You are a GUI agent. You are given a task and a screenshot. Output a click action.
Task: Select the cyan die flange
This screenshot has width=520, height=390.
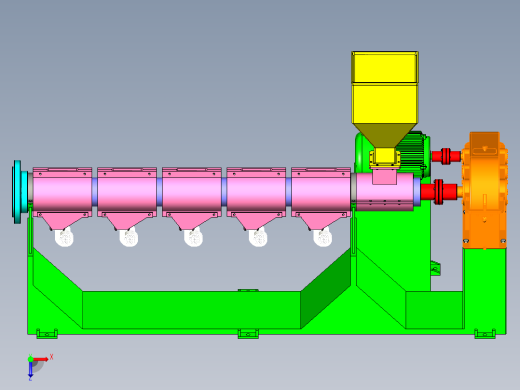(x=20, y=192)
